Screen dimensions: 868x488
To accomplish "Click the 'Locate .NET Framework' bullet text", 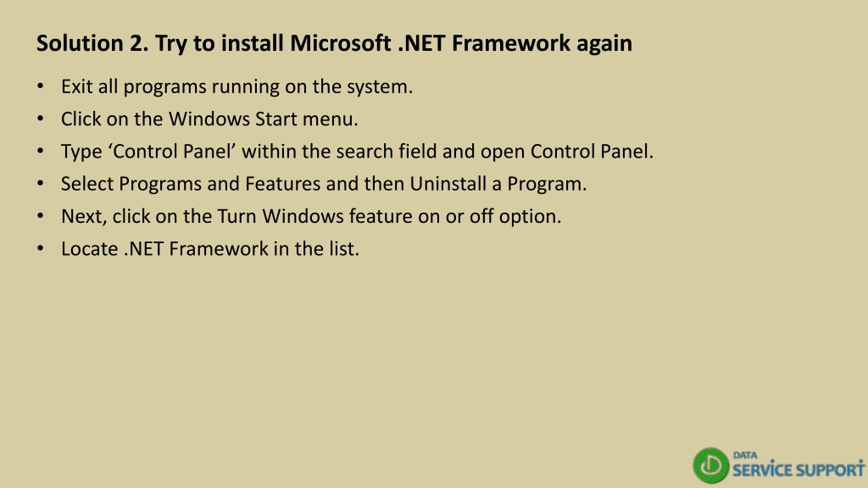I will click(210, 249).
